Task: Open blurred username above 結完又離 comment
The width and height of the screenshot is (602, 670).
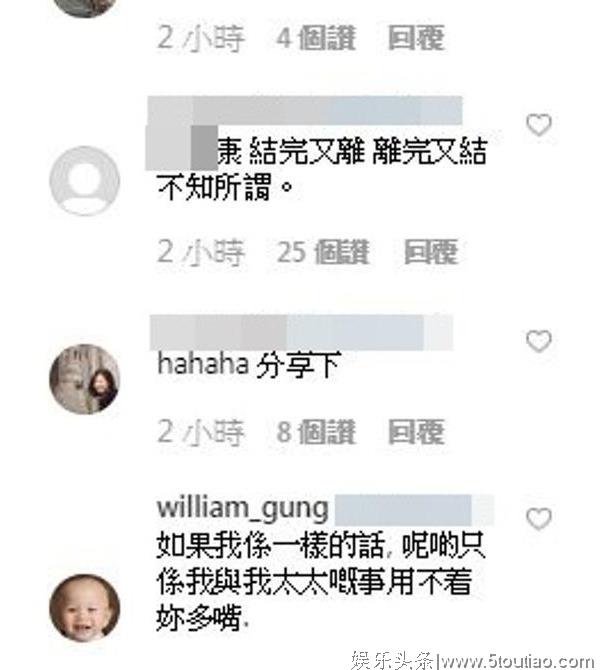Action: point(305,110)
